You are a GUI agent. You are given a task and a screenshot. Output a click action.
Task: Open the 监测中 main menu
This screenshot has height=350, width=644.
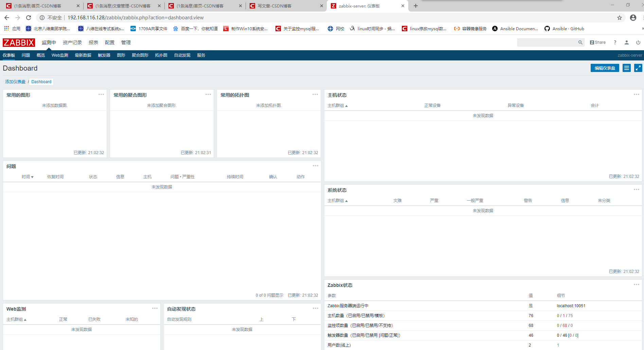point(49,42)
